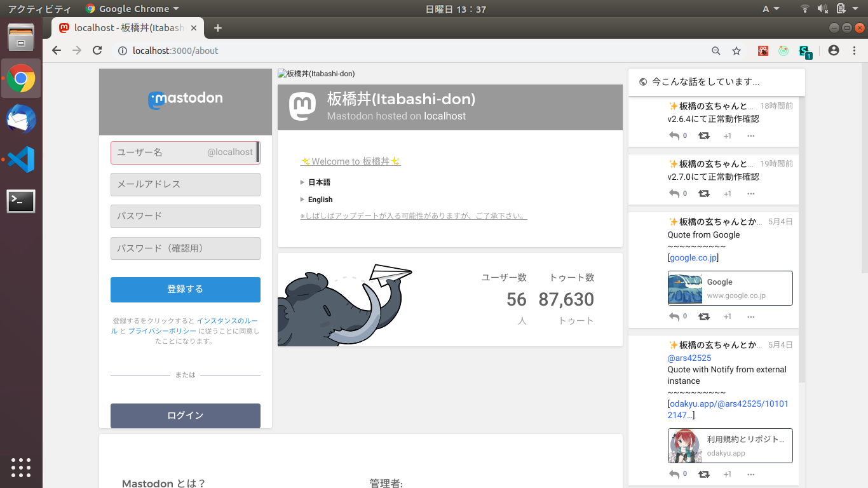This screenshot has height=488, width=868.
Task: Open the Chrome profile account icon
Action: (834, 51)
